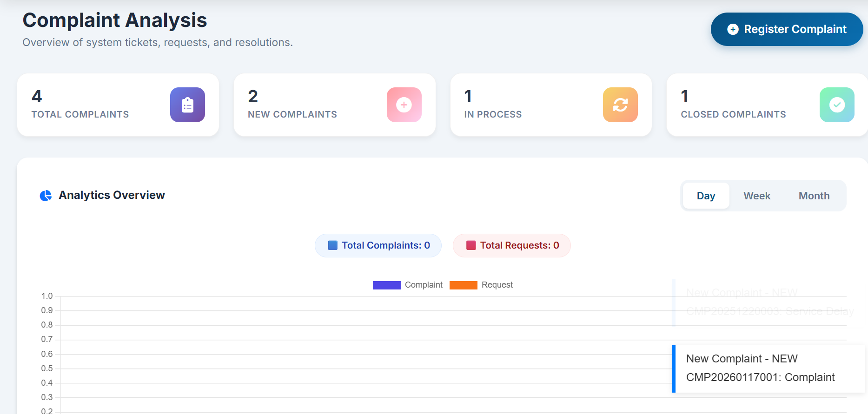
Task: Click the 'Total Complaints: 0' pill text
Action: click(385, 245)
